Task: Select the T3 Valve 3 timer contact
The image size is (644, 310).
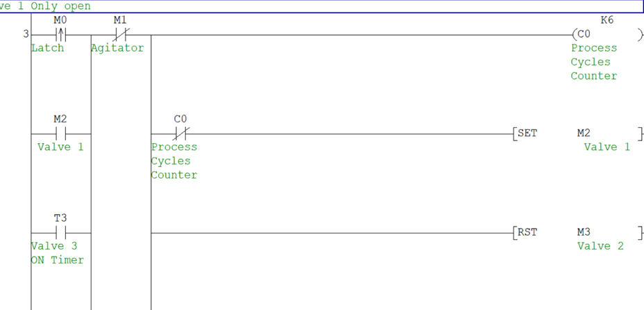Action: [x=60, y=232]
